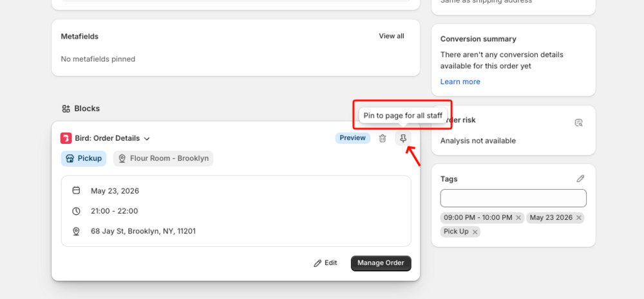Click the Pickup badge

coord(84,158)
